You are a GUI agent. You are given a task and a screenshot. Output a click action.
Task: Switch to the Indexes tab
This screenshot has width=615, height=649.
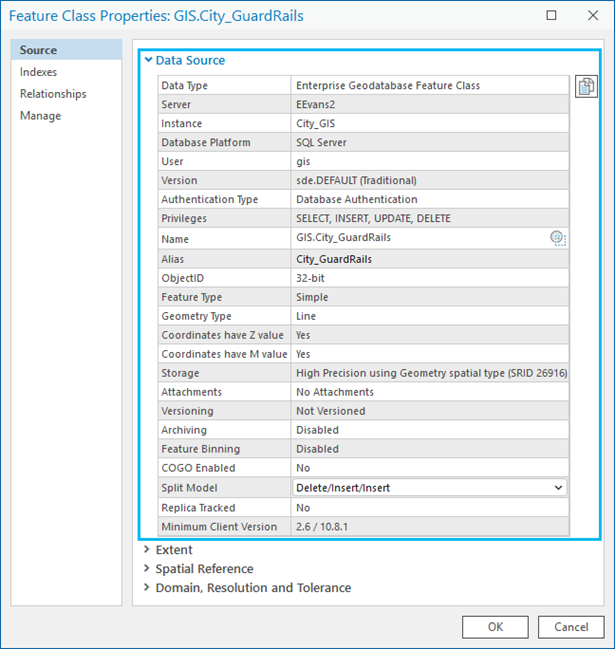pyautogui.click(x=39, y=72)
